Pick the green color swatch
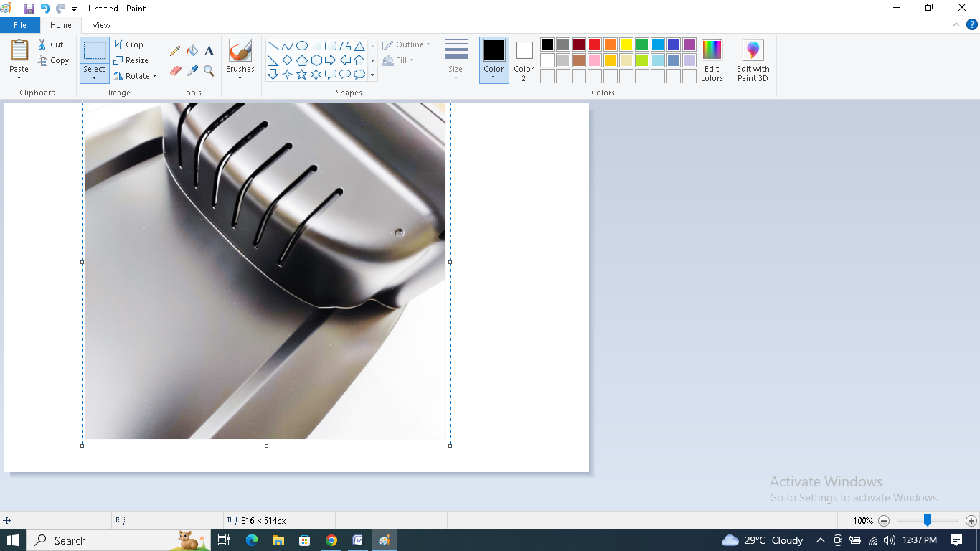Image resolution: width=980 pixels, height=551 pixels. [642, 44]
